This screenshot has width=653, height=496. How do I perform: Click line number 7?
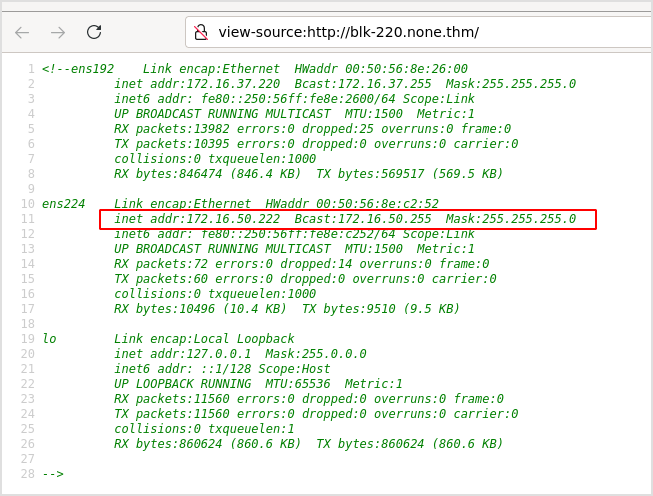pos(31,159)
